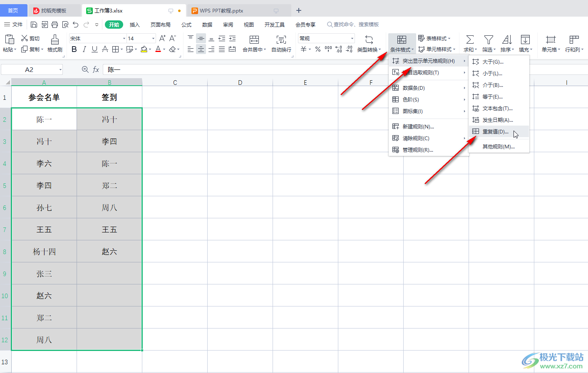588x373 pixels.
Task: Click the Save icon in quick access toolbar
Action: coord(34,25)
